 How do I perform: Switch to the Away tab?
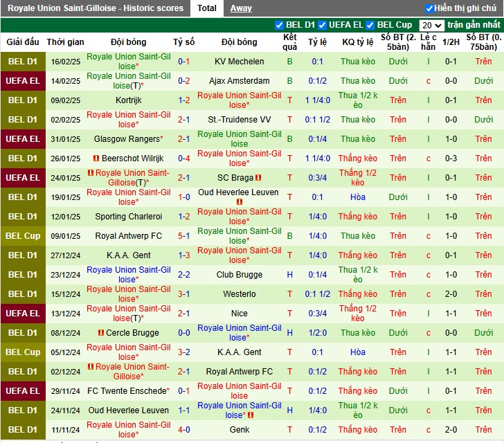point(241,8)
